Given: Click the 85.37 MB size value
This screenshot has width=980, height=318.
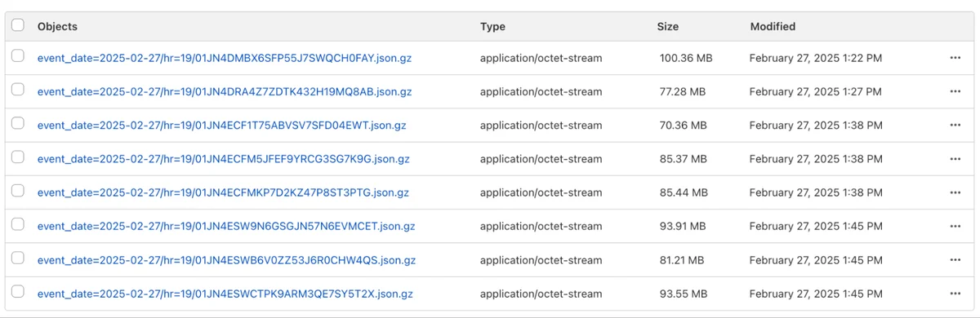Looking at the screenshot, I should (684, 159).
